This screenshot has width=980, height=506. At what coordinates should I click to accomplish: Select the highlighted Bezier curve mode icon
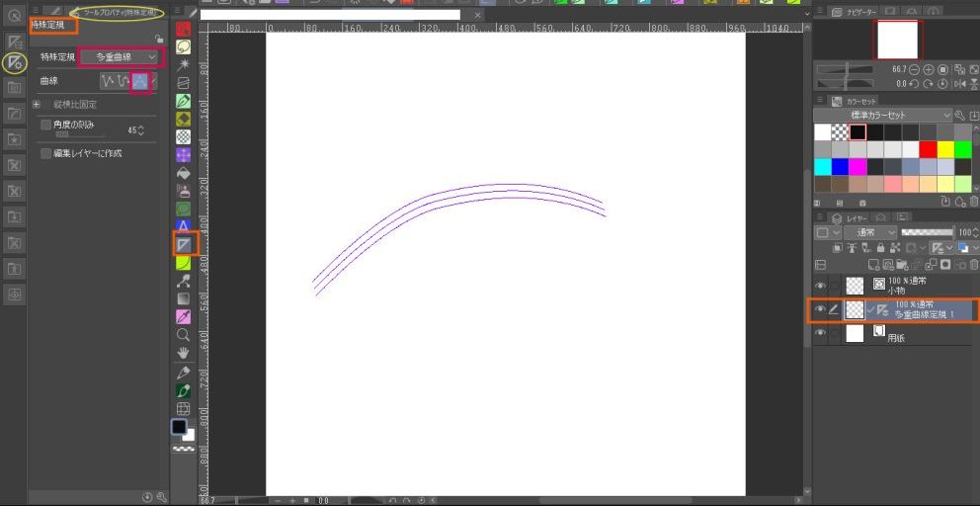click(140, 80)
